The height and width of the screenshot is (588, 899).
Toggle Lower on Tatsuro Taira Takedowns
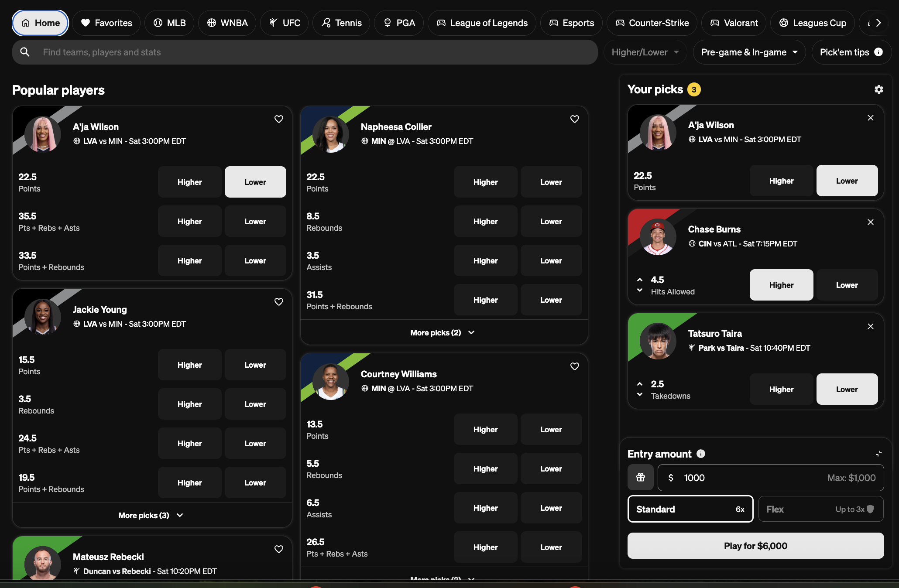[x=847, y=389]
